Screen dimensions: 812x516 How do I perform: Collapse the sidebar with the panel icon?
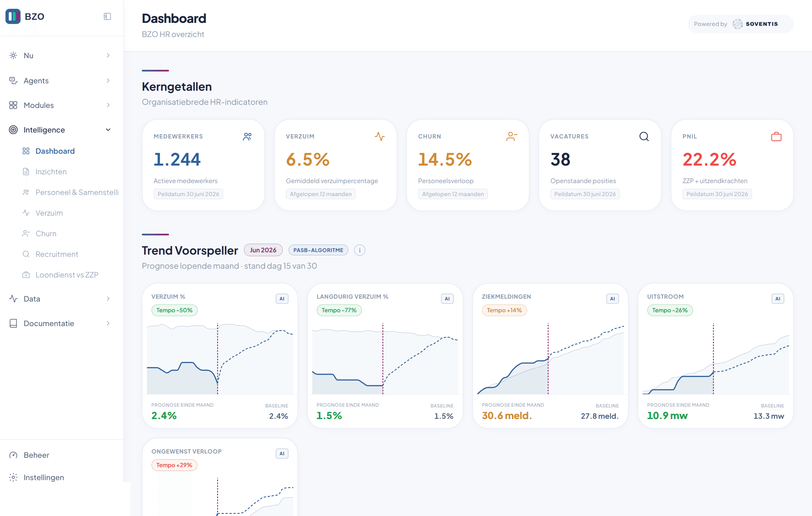(x=107, y=16)
